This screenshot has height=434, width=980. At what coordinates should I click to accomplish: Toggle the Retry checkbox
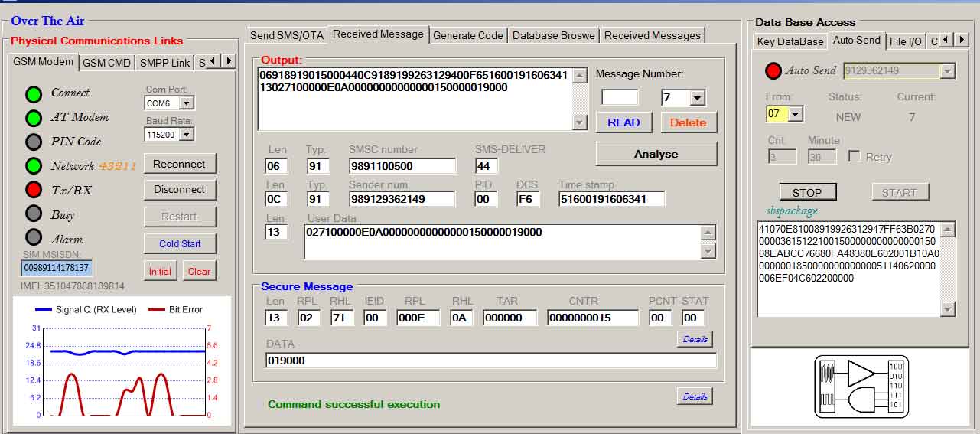click(x=854, y=156)
